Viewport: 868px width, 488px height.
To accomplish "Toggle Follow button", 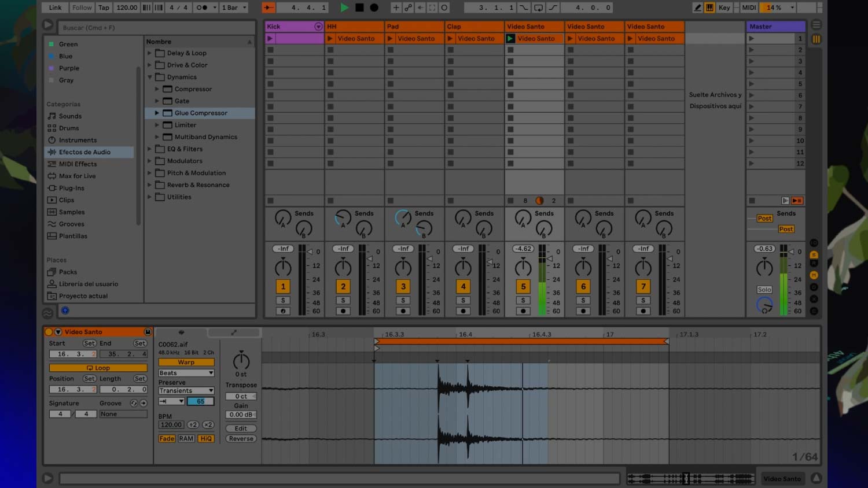I will (x=82, y=8).
